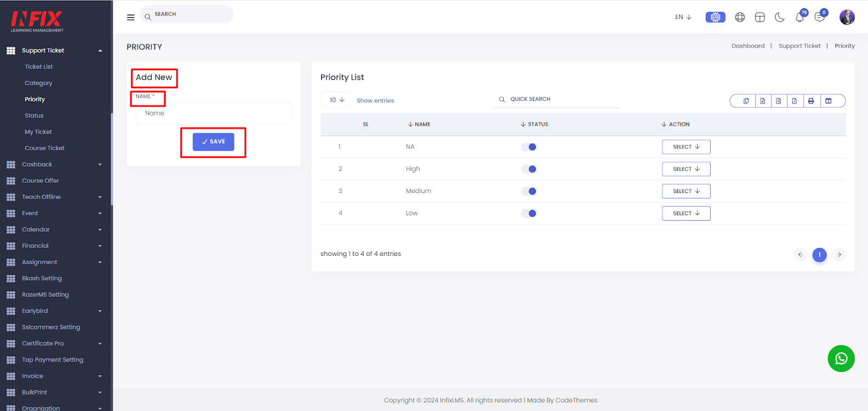Screen dimensions: 868x411
Task: Click the Medium priority name cell
Action: pos(418,191)
